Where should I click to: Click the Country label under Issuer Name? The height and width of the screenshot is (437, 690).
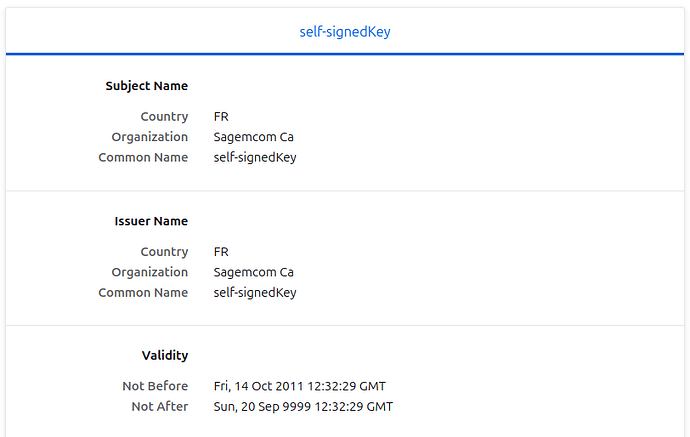click(x=164, y=252)
